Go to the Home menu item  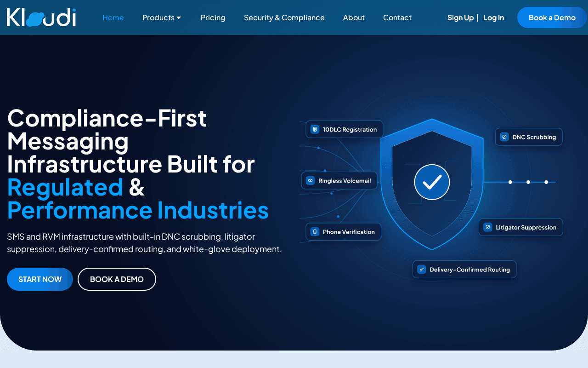click(113, 17)
